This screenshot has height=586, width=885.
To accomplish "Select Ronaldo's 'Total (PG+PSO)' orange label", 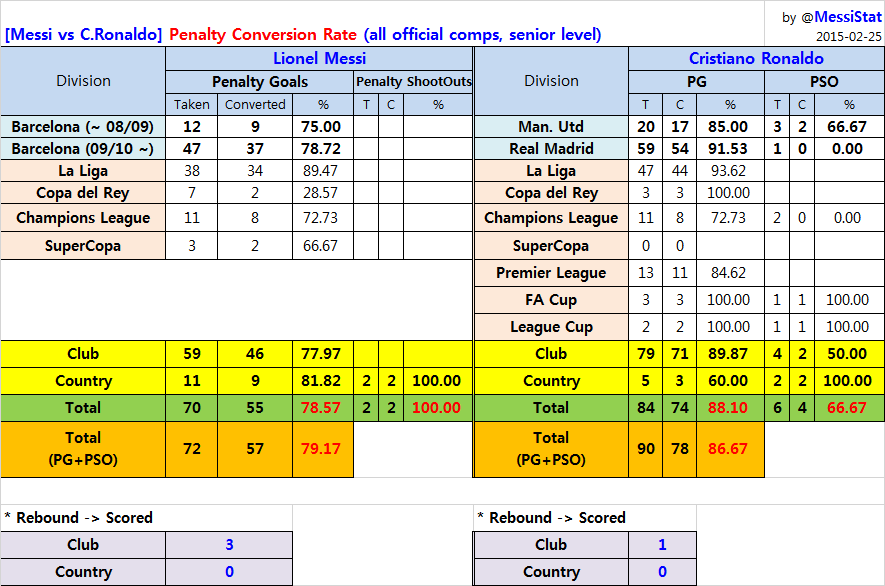I will click(551, 449).
